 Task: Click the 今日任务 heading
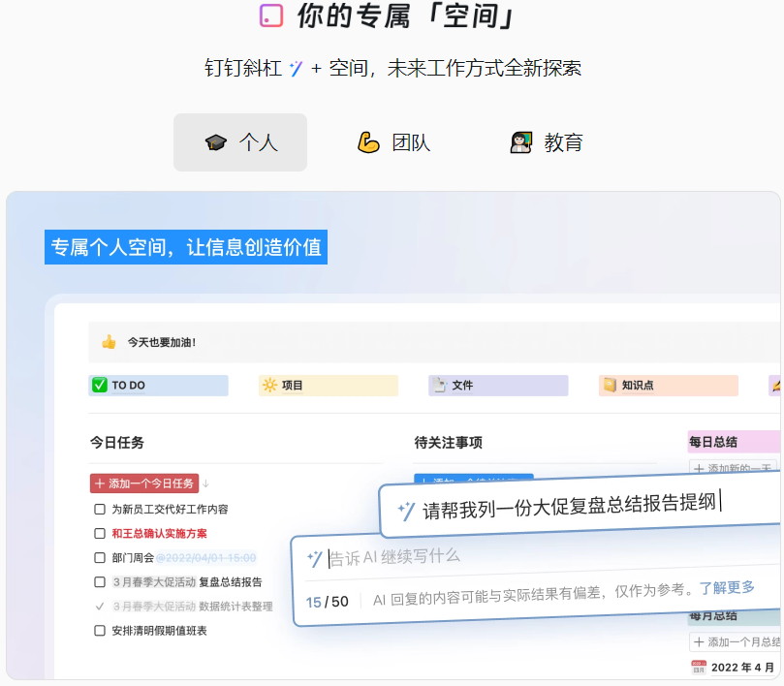tap(117, 443)
